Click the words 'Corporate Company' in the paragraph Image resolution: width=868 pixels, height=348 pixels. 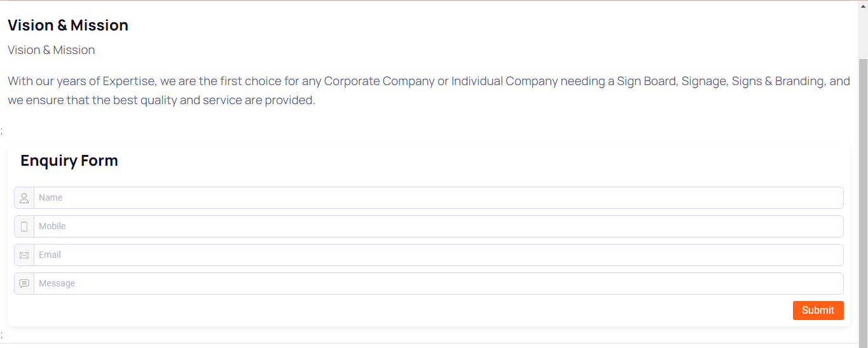coord(379,81)
